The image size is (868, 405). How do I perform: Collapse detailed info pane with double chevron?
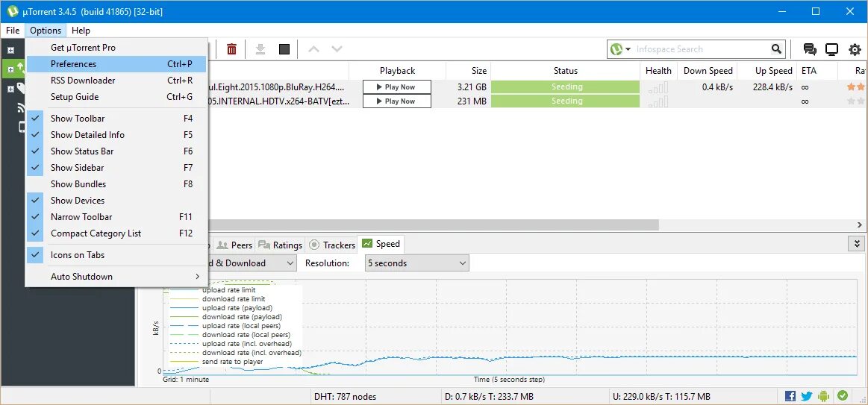click(x=857, y=243)
